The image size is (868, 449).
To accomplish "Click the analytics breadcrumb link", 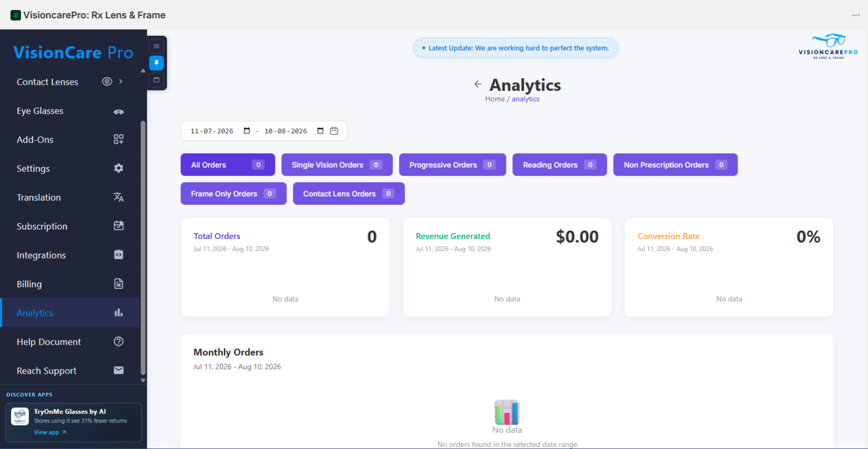I will click(525, 99).
